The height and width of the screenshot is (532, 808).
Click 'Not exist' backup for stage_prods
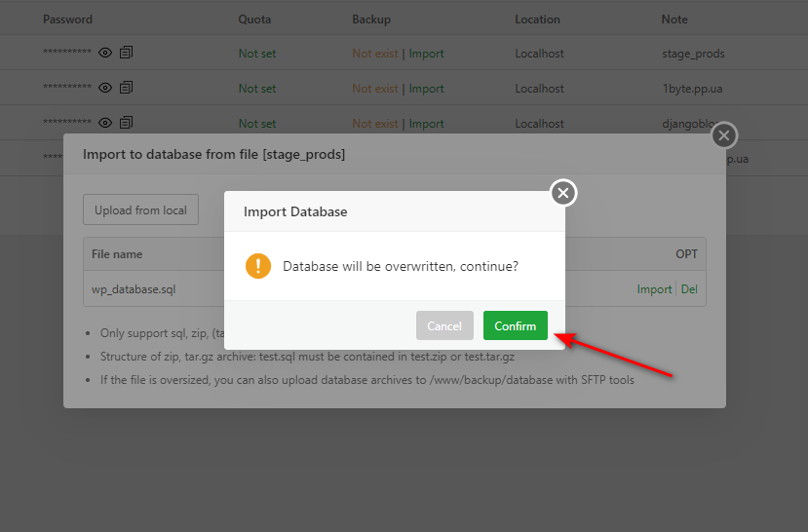[x=375, y=54]
